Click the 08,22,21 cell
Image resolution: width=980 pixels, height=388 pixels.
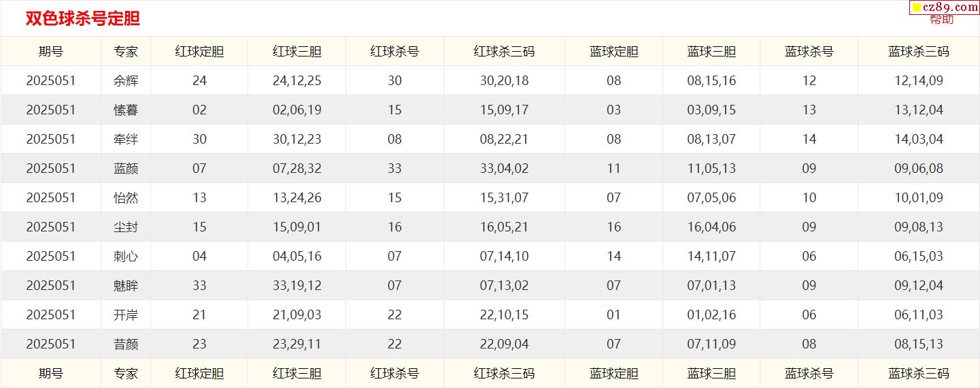point(504,140)
